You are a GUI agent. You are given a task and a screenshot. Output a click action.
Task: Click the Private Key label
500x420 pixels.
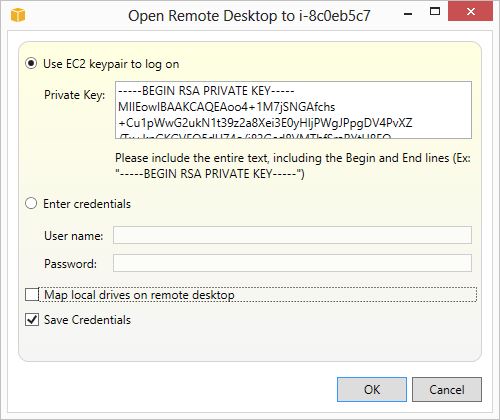point(75,95)
